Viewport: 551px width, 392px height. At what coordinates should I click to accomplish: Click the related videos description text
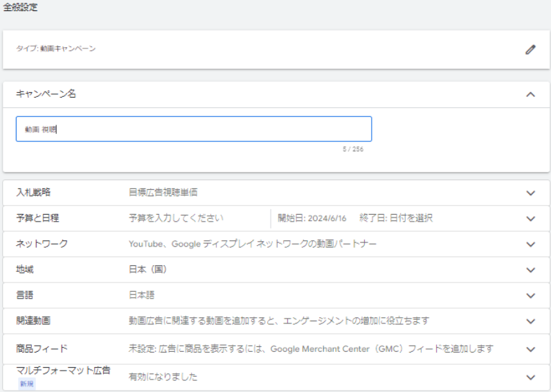click(279, 321)
